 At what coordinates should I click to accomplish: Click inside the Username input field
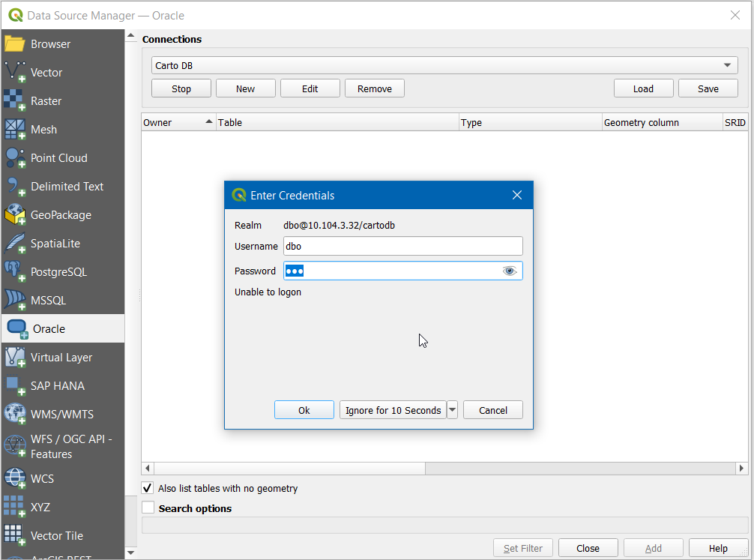tap(402, 246)
